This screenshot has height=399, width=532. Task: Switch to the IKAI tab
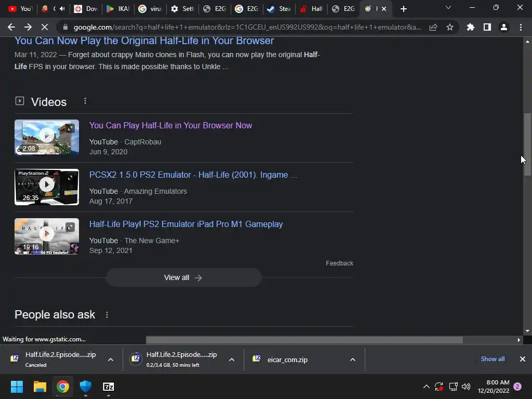click(x=118, y=9)
